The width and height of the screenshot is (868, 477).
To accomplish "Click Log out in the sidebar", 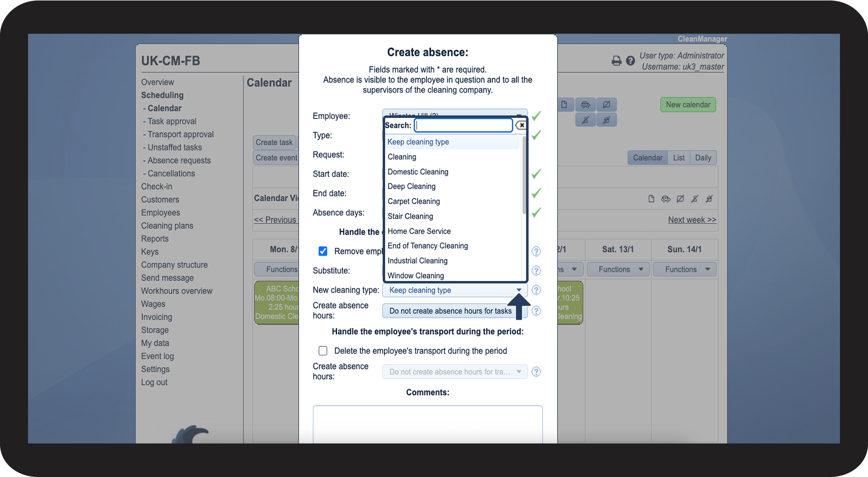I will (154, 383).
